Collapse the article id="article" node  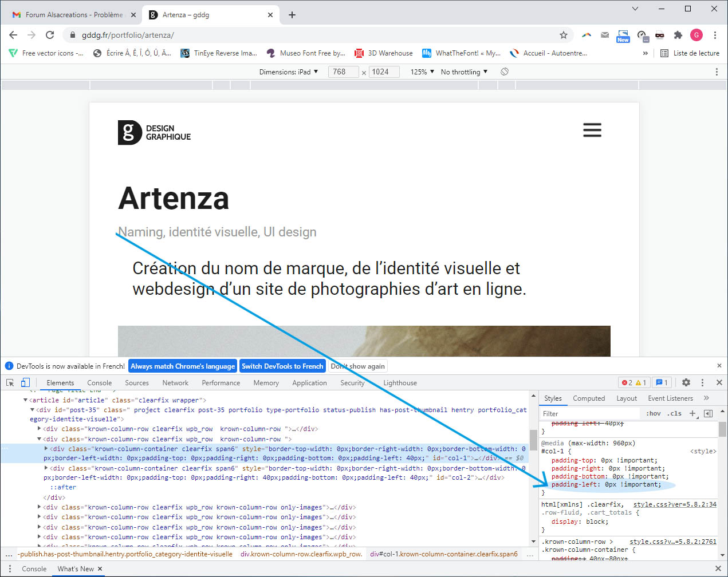(26, 400)
